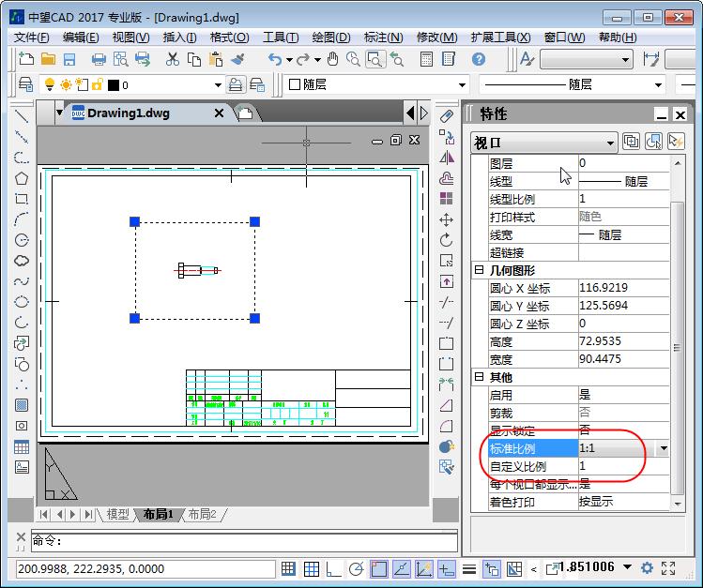Select the Table insert tool
The width and height of the screenshot is (703, 588).
coord(21,446)
